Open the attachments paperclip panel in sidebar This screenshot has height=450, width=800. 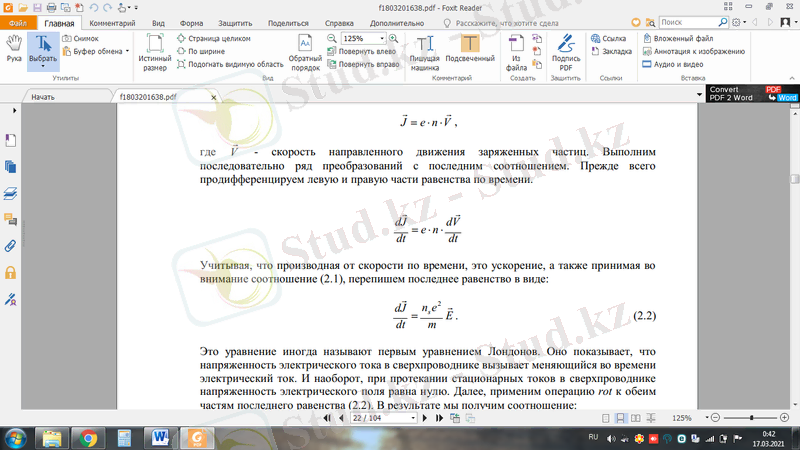point(10,245)
